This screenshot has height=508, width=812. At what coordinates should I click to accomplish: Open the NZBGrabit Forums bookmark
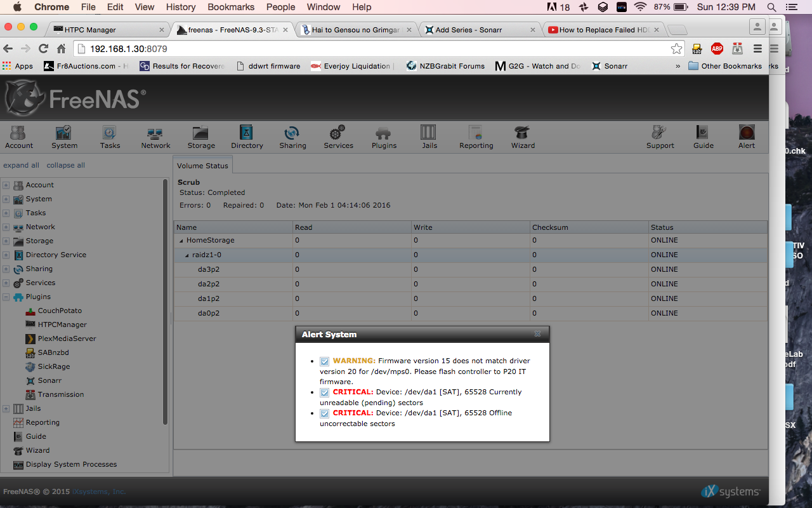click(x=445, y=66)
